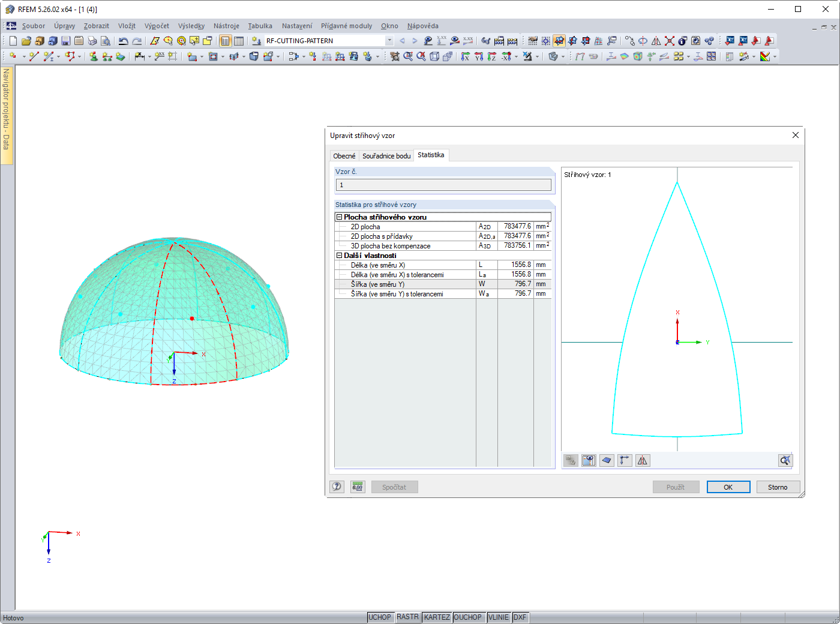The width and height of the screenshot is (840, 624).
Task: Click the axis display icon below the preview
Action: tap(625, 460)
